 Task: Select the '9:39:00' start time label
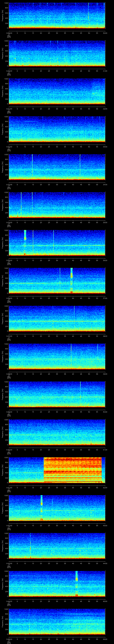pos(9,412)
